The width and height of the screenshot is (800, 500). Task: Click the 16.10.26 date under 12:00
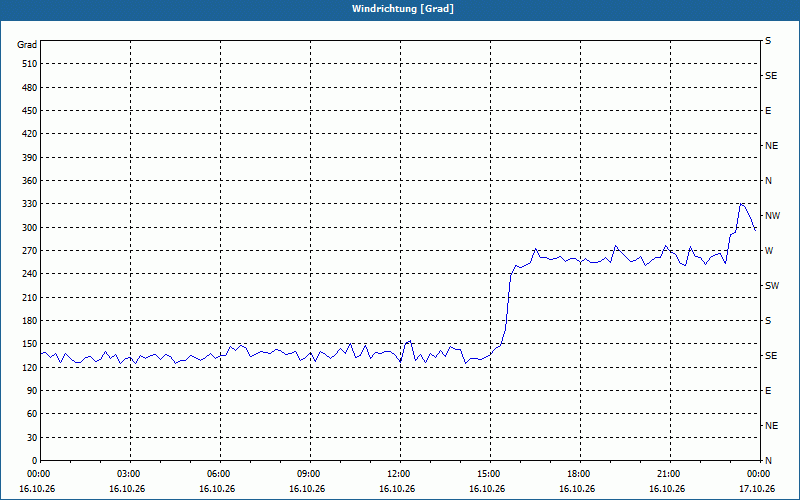coord(397,489)
